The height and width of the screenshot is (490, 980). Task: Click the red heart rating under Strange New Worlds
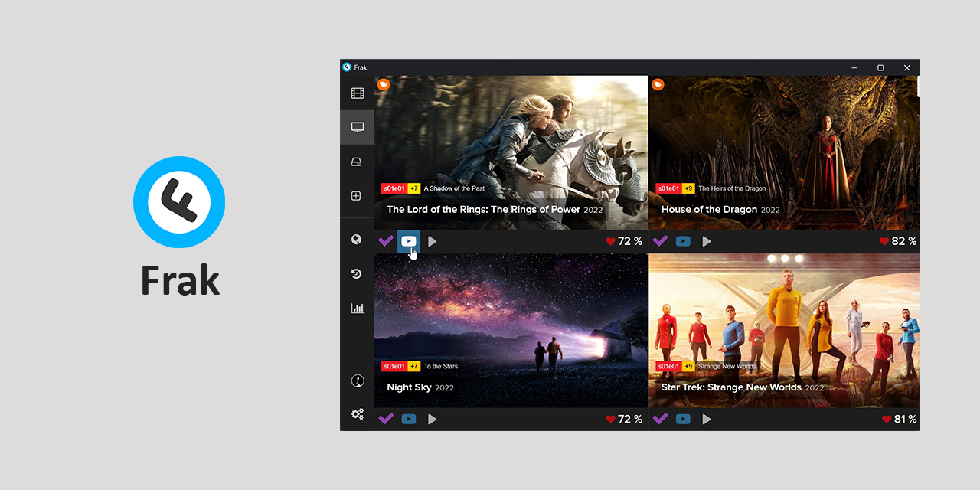click(887, 419)
